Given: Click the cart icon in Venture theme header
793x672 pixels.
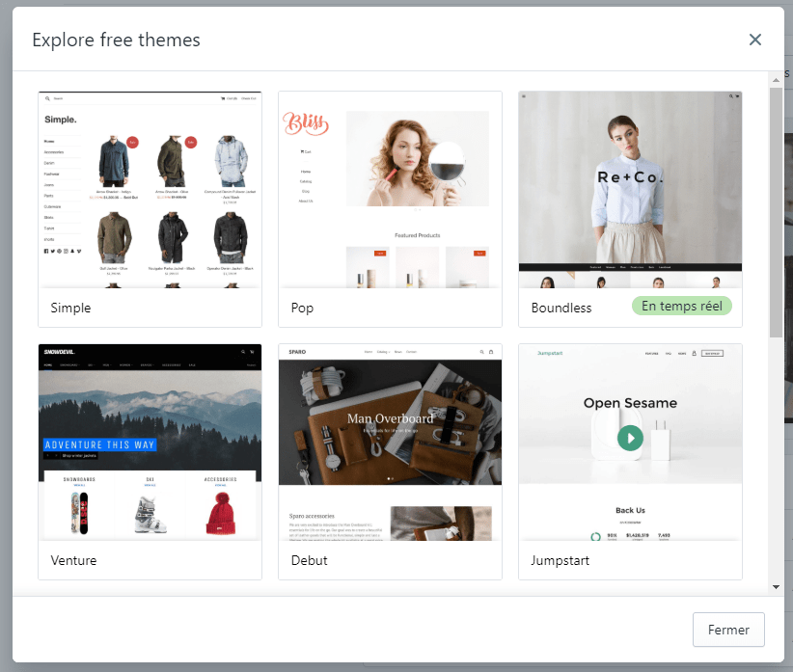Looking at the screenshot, I should tap(253, 351).
